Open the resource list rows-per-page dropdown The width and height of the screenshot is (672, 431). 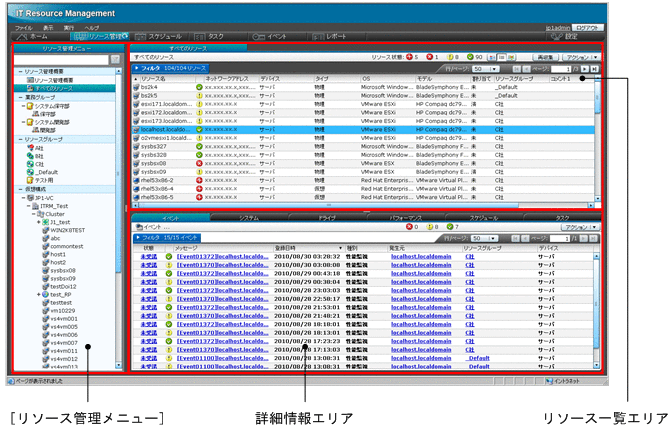click(486, 69)
